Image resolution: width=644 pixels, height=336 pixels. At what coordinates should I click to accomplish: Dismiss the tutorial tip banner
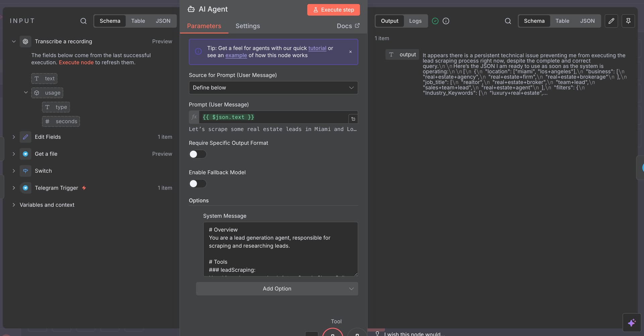[350, 52]
